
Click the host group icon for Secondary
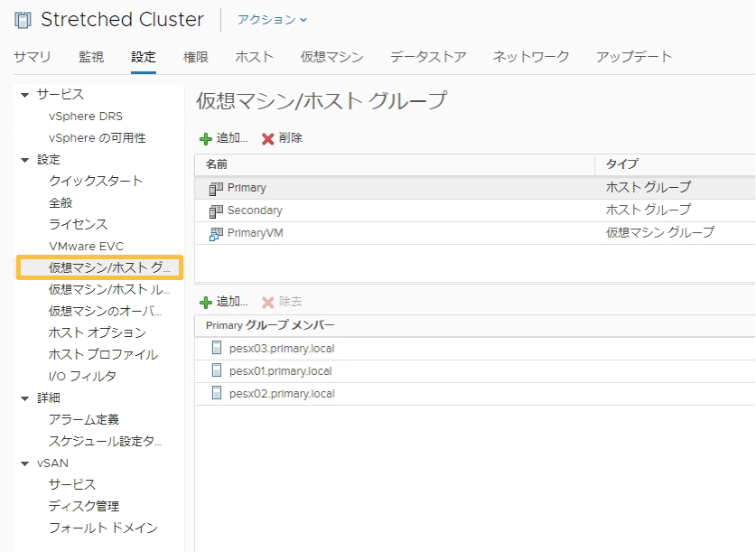pos(216,211)
